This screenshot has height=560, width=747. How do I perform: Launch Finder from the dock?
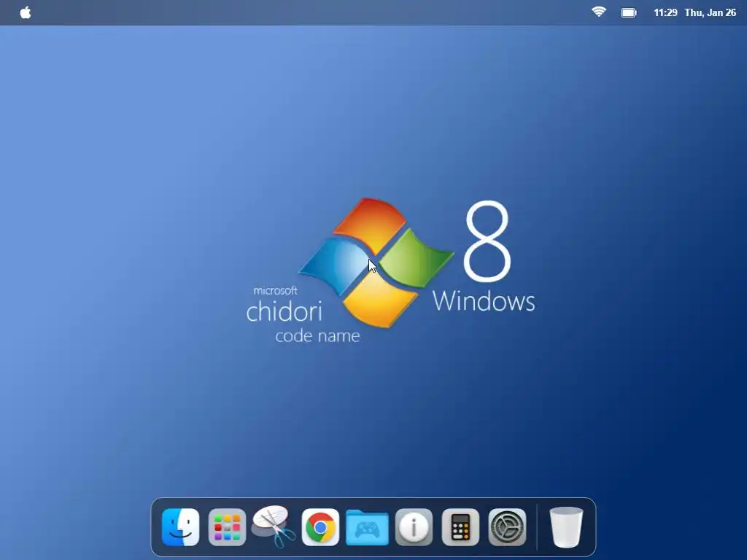(181, 527)
